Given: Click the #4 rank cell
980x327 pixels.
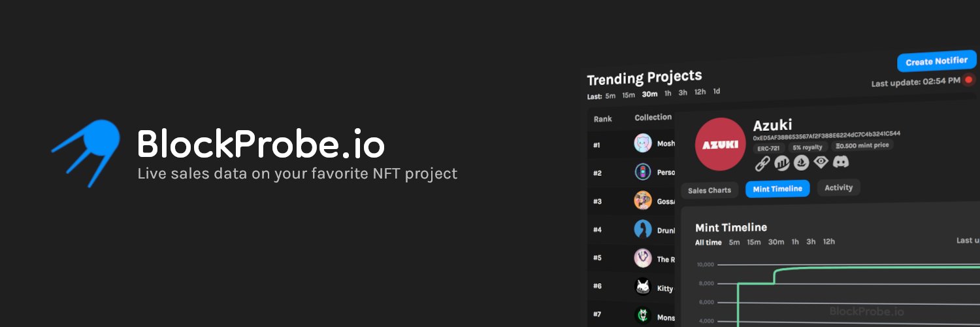Looking at the screenshot, I should pyautogui.click(x=597, y=230).
